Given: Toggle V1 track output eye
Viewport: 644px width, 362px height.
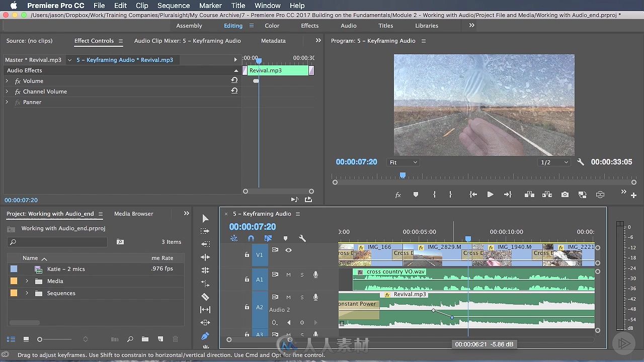Looking at the screenshot, I should pos(288,250).
